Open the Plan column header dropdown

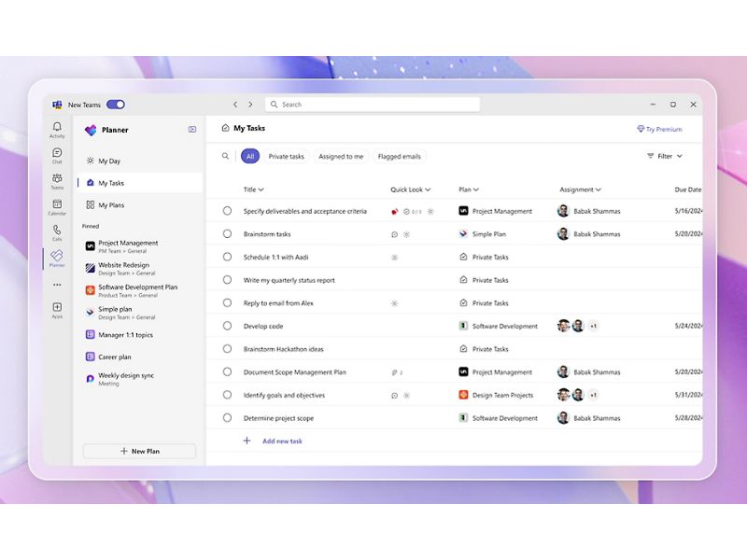point(468,189)
